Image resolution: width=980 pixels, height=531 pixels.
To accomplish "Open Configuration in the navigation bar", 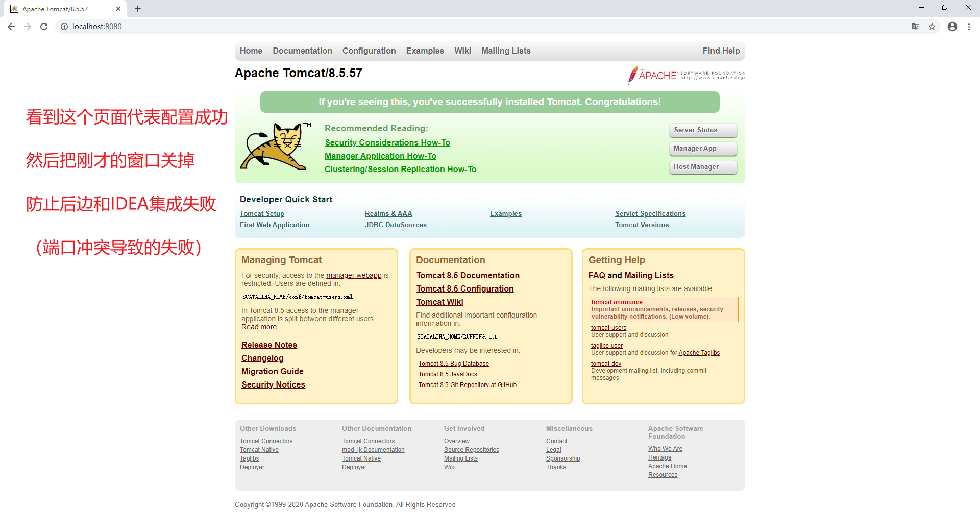I will point(369,51).
